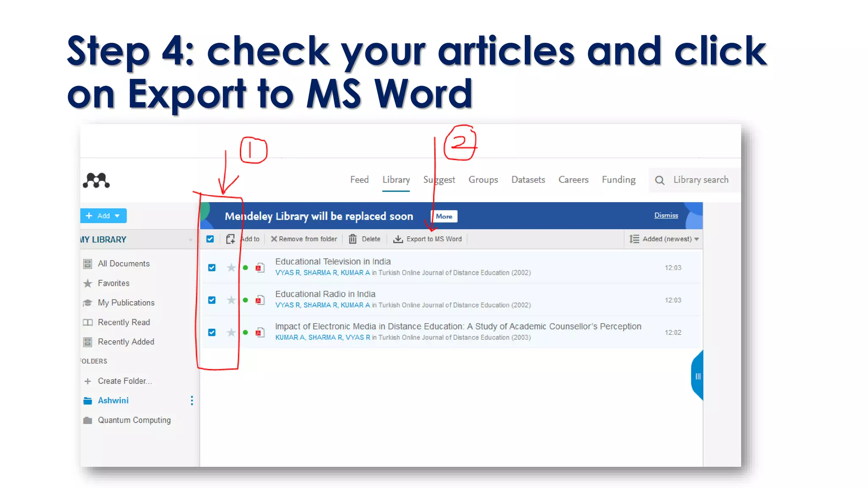Image resolution: width=868 pixels, height=488 pixels.
Task: Open the Ashwini folder
Action: point(113,400)
